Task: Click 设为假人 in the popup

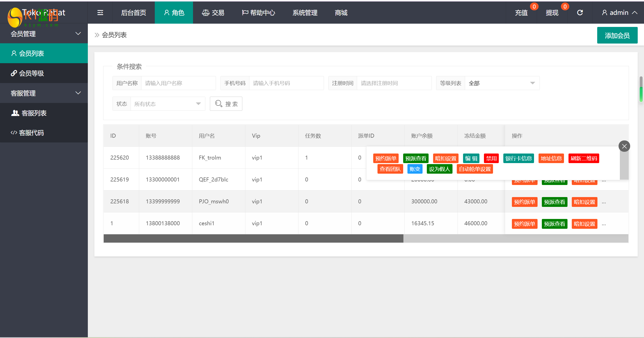Action: 439,169
